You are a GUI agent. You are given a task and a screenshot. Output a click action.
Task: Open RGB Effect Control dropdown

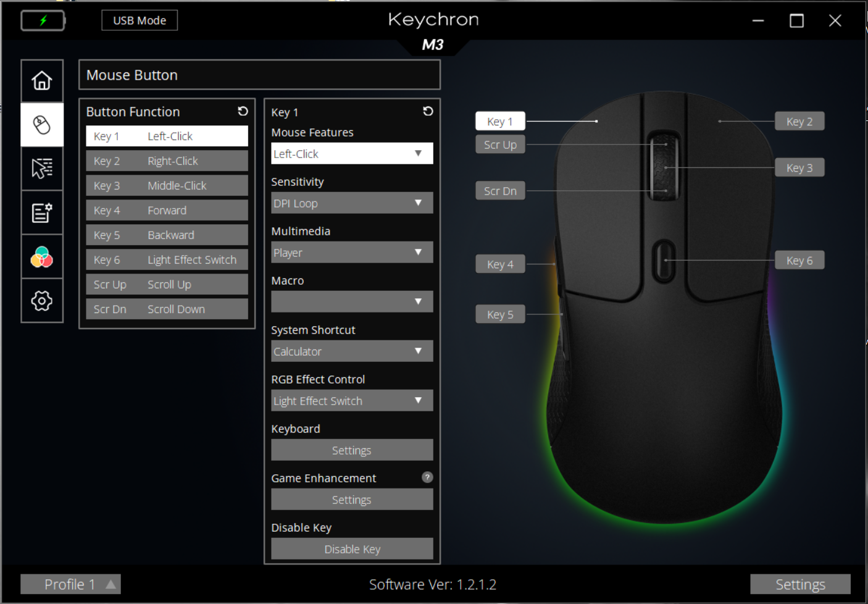tap(352, 401)
